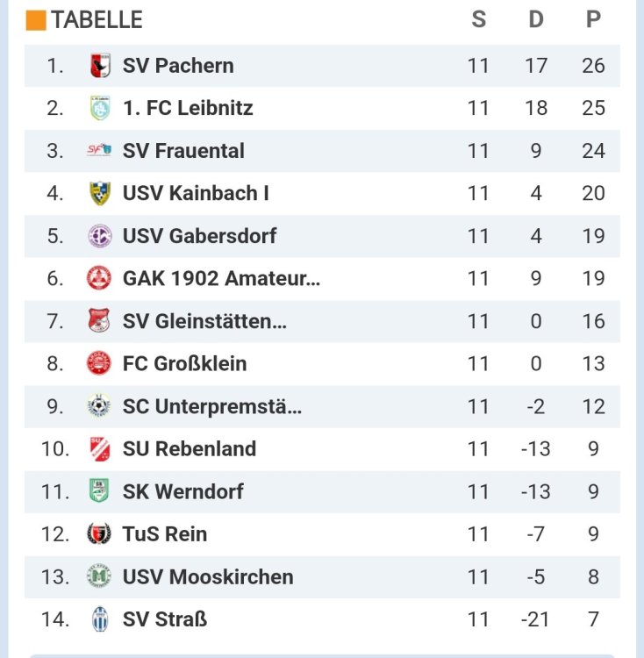Viewport: 644px width, 658px height.
Task: Click the USV Gabersdorf purple logo
Action: point(100,236)
